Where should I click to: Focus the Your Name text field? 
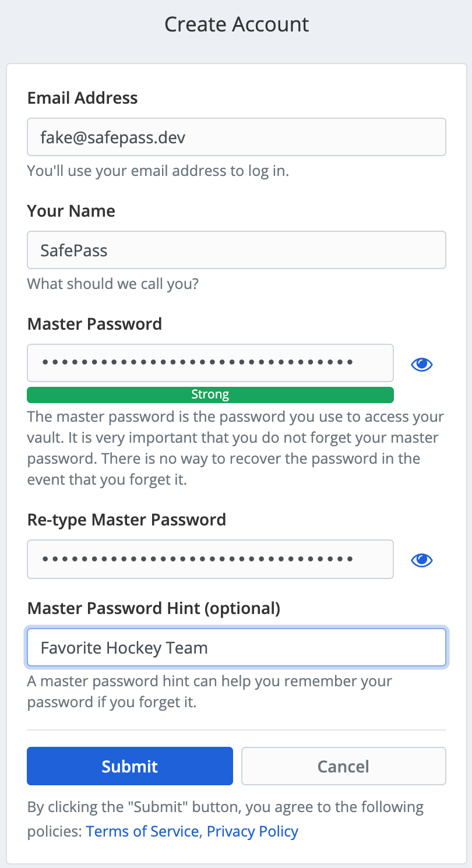coord(236,250)
